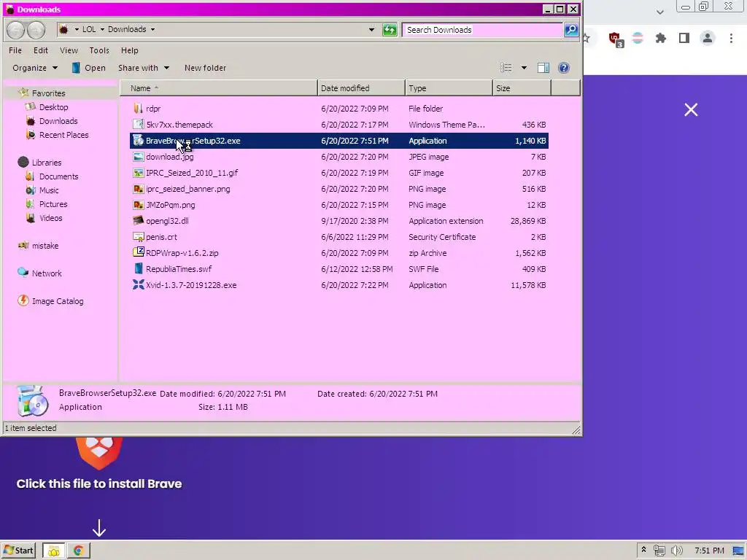Click the penis.crt certificate icon
747x560 pixels.
point(138,237)
